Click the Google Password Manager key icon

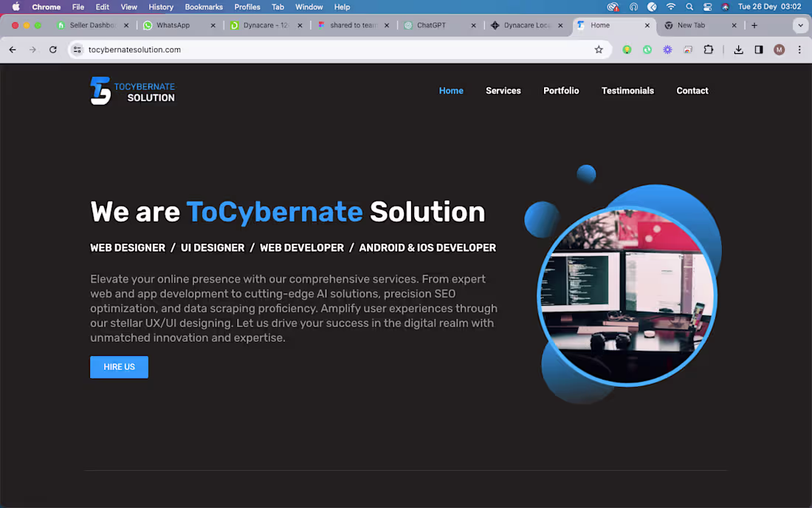(626, 49)
